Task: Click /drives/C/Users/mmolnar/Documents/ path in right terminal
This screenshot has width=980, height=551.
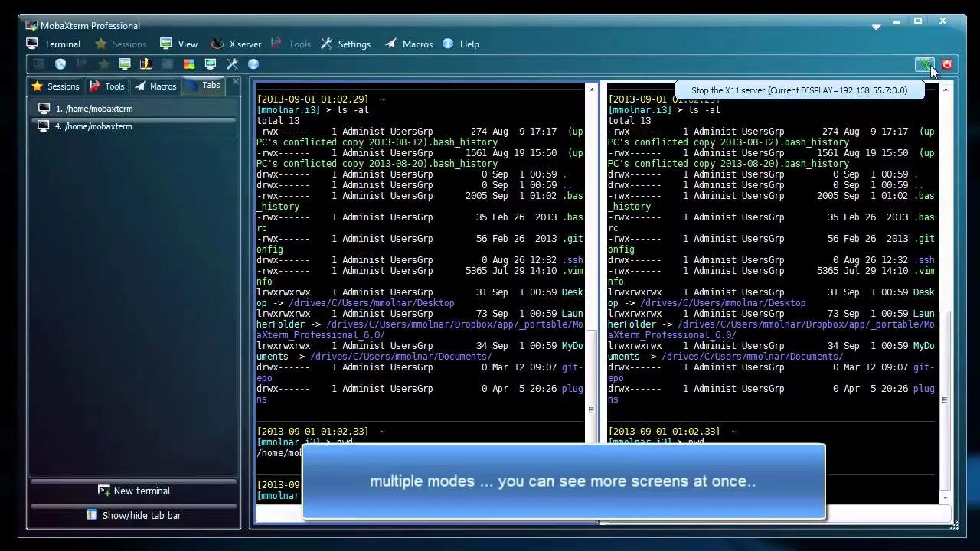Action: (752, 356)
